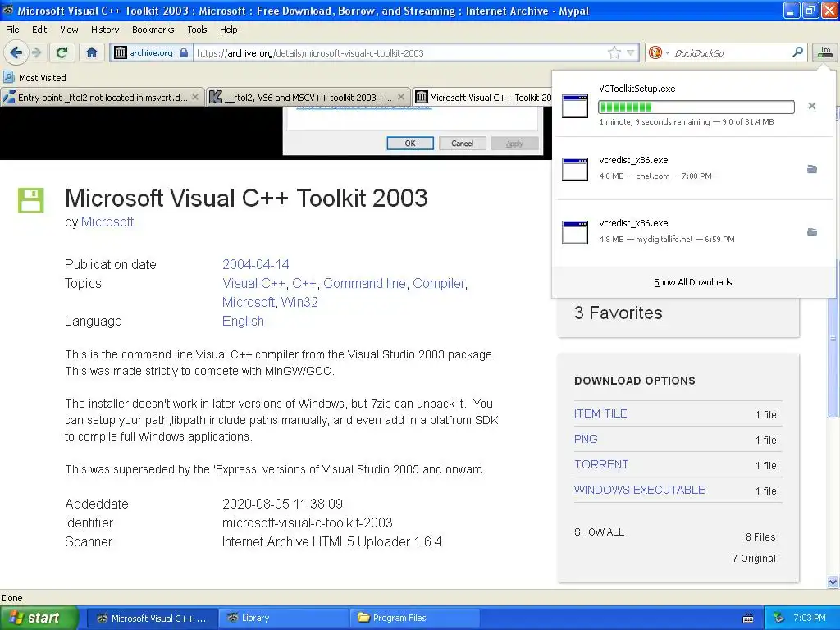The height and width of the screenshot is (630, 840).
Task: Click the Most Visited bookmarks icon
Action: pos(8,78)
